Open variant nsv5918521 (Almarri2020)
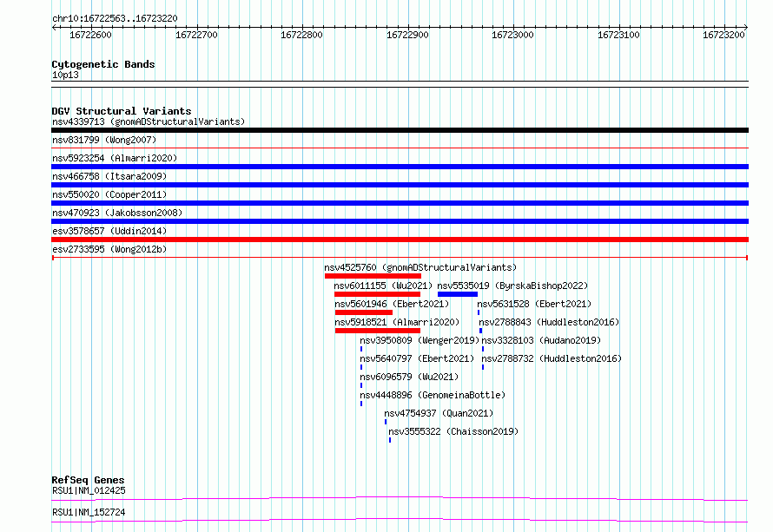 [397, 322]
